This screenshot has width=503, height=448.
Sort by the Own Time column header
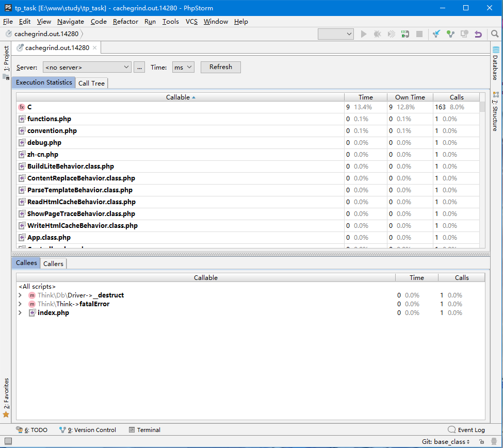coord(410,97)
